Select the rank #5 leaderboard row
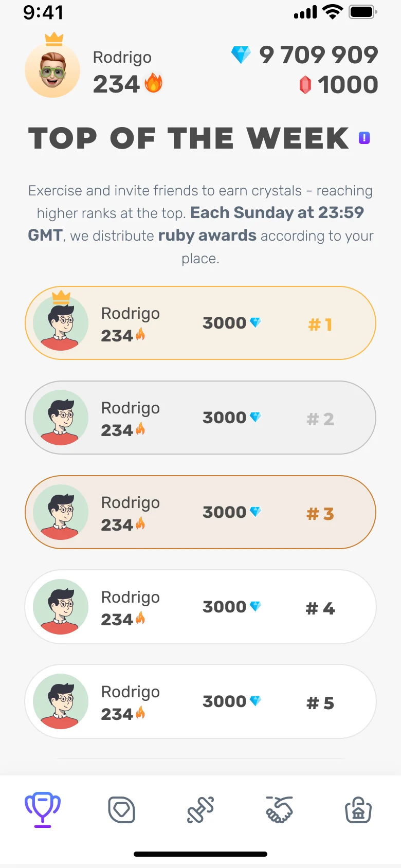 (x=200, y=701)
